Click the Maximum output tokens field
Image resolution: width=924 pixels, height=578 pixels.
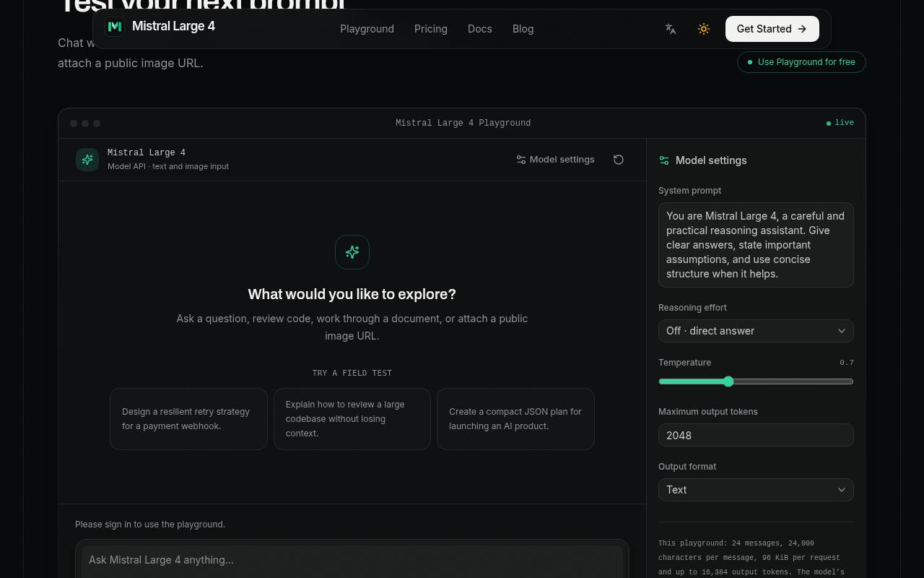click(756, 435)
